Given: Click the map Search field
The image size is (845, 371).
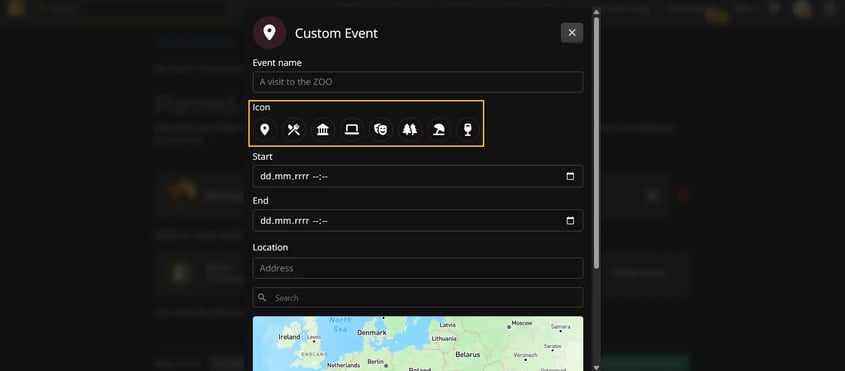Looking at the screenshot, I should click(418, 298).
